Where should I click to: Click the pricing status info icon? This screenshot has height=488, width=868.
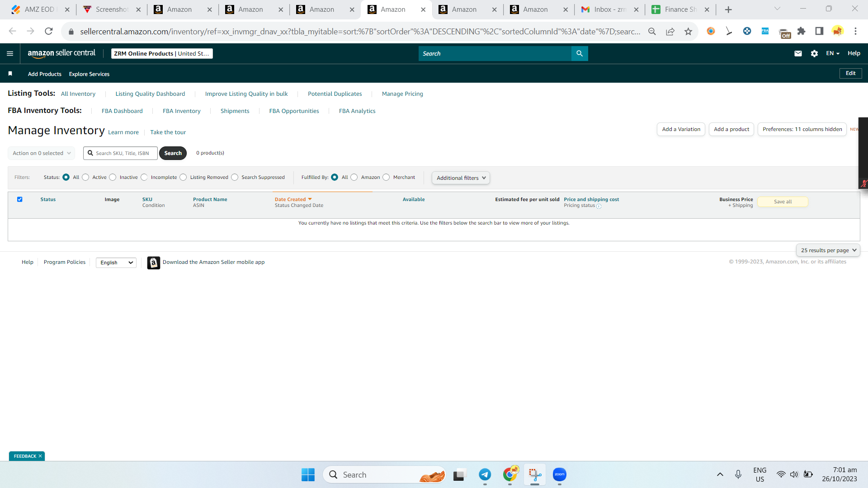point(599,206)
